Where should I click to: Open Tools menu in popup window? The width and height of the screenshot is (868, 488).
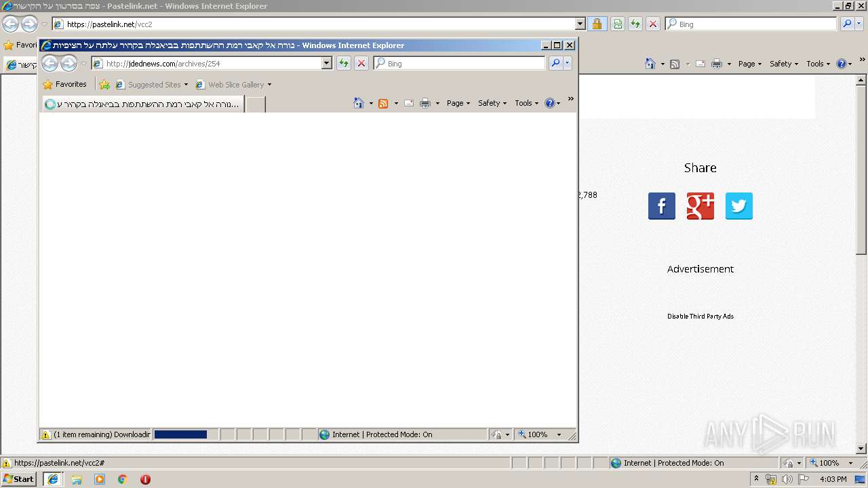coord(526,103)
